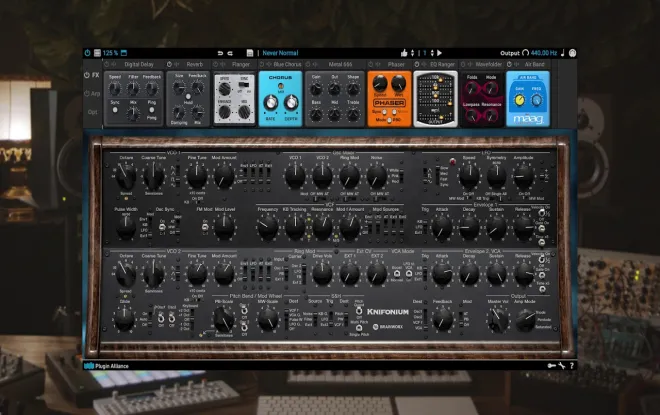Viewport: 660px width, 415px height.
Task: Click the headphones icon beside Output
Action: point(525,53)
